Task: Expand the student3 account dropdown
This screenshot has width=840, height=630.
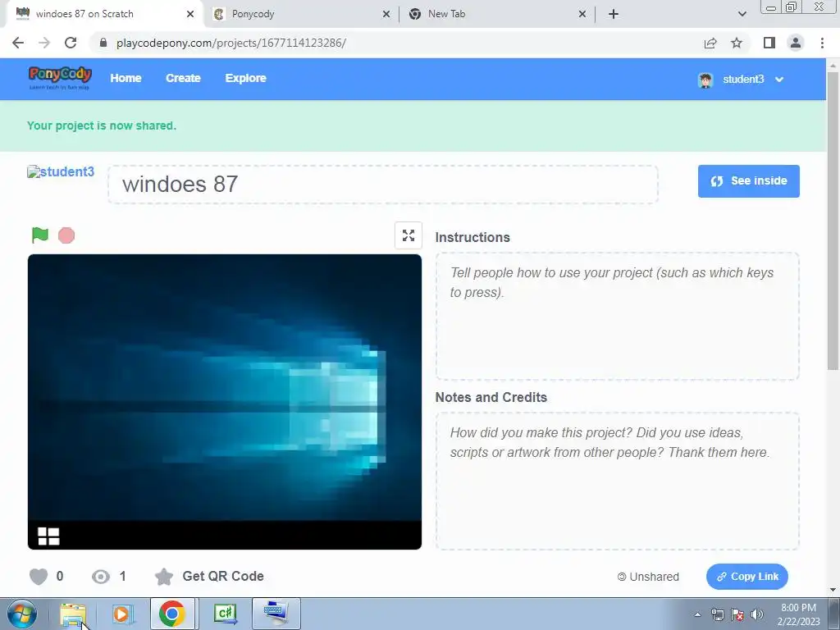Action: (x=779, y=80)
